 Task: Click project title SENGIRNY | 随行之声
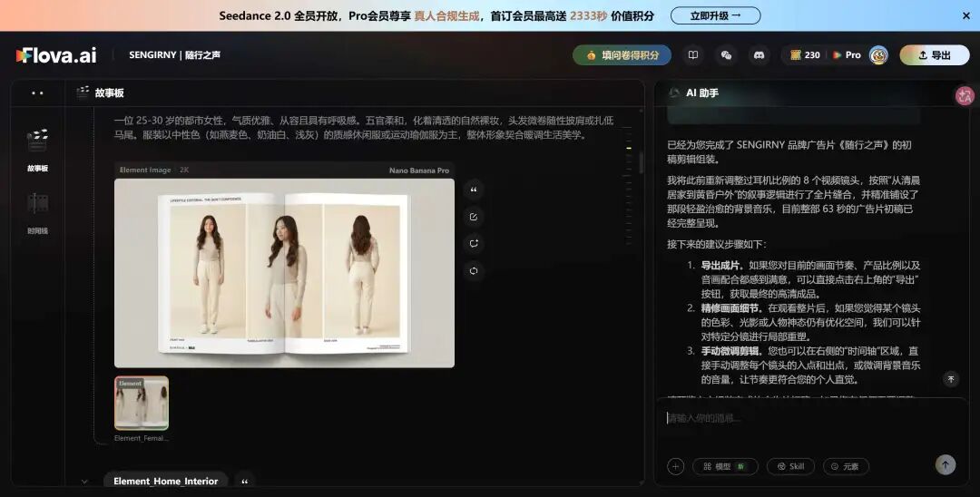click(x=174, y=55)
